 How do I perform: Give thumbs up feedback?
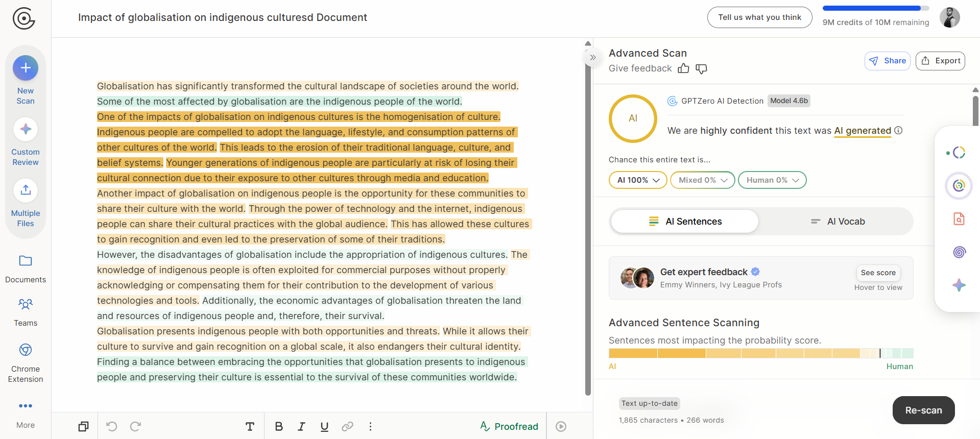click(x=683, y=68)
